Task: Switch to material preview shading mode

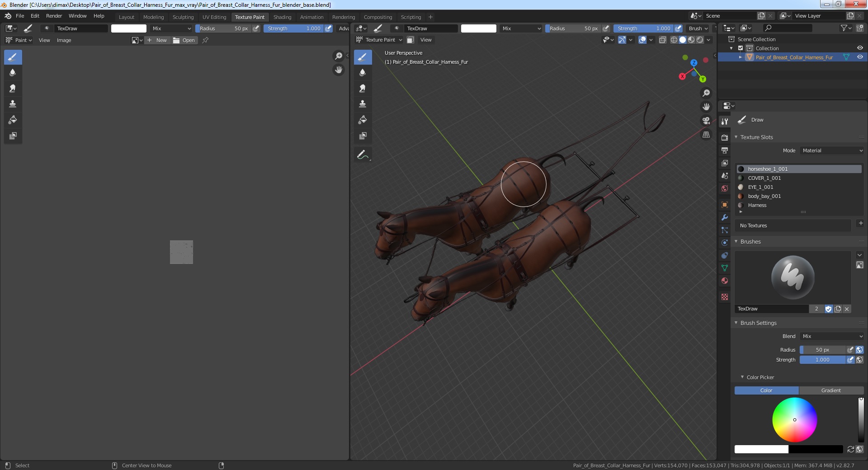Action: 691,40
